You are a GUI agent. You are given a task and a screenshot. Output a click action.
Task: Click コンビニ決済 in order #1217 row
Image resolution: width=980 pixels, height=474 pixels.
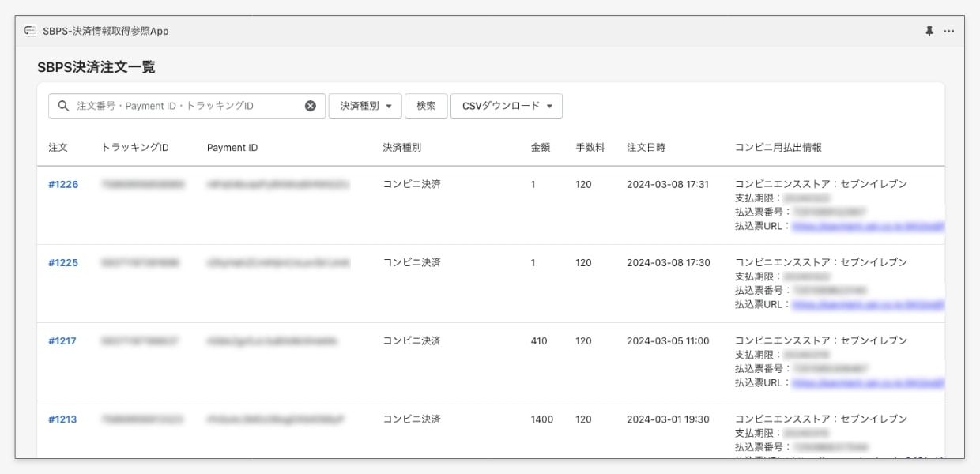[x=412, y=341]
